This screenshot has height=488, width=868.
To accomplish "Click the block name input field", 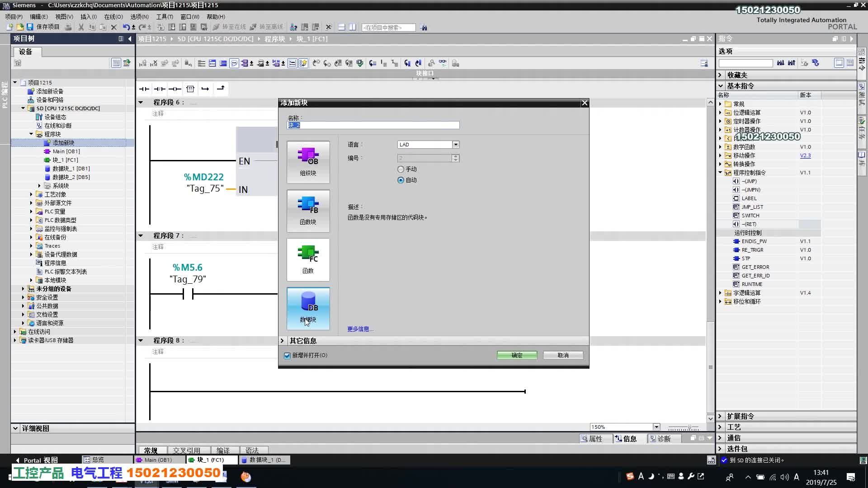I will (373, 125).
